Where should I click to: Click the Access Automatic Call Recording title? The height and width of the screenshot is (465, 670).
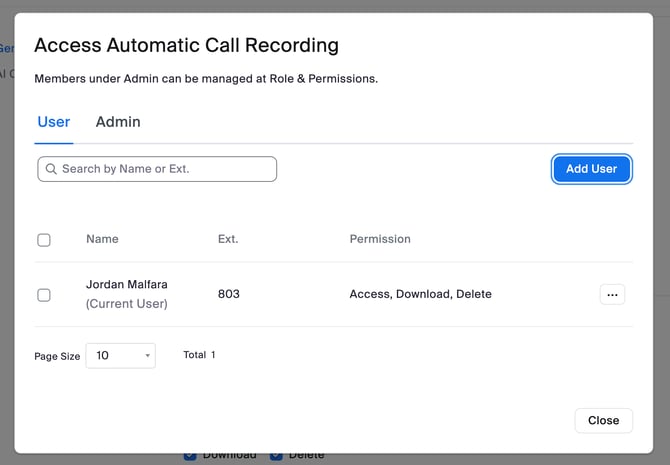186,45
